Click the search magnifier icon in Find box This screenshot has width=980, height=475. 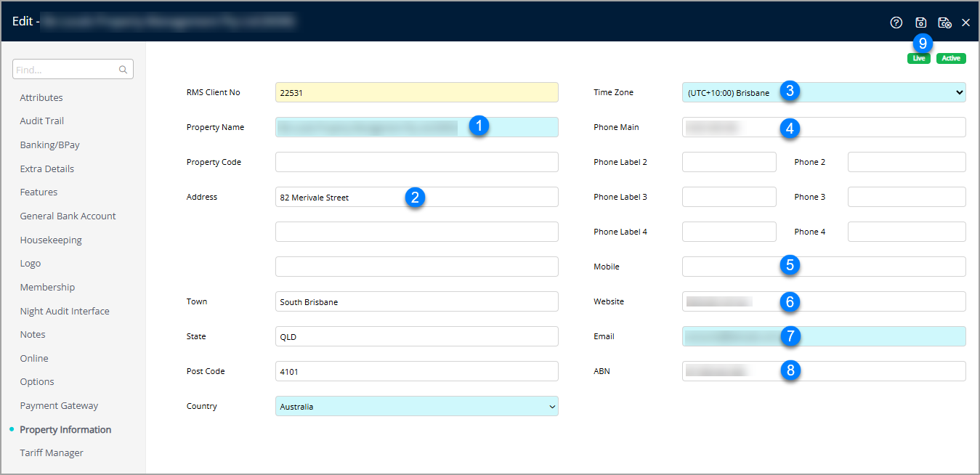point(123,70)
